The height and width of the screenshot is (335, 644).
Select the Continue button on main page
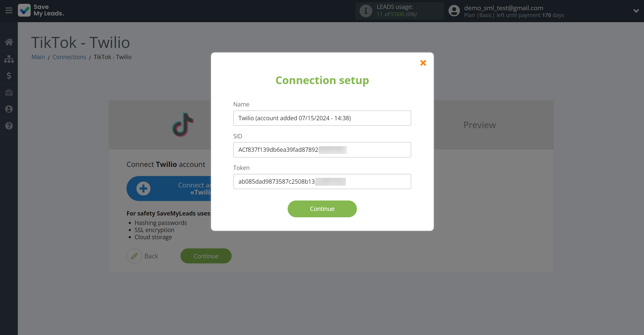click(x=206, y=256)
